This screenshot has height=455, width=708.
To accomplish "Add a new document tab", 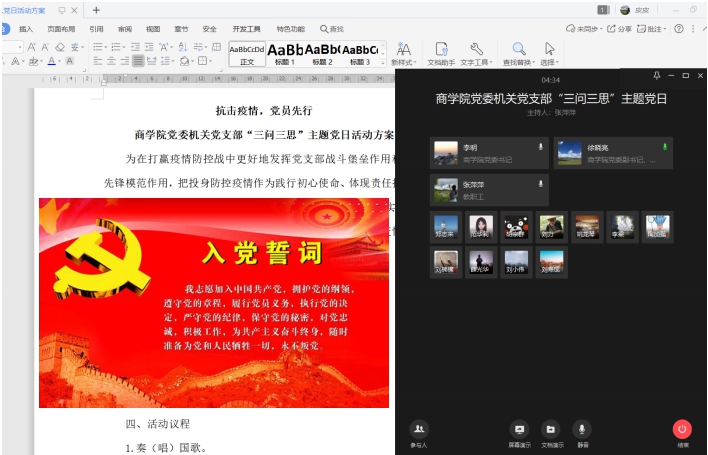I will point(96,10).
